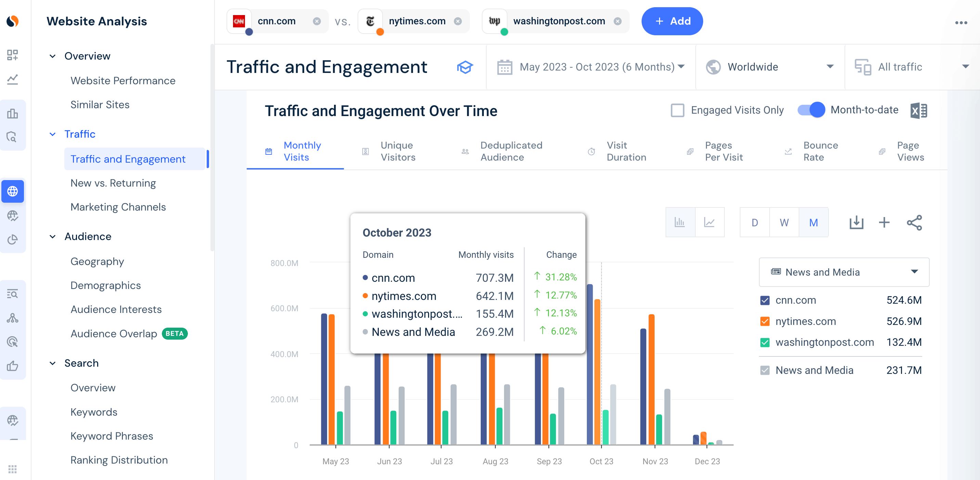Switch to Deduplicated Audience tab

coord(502,152)
